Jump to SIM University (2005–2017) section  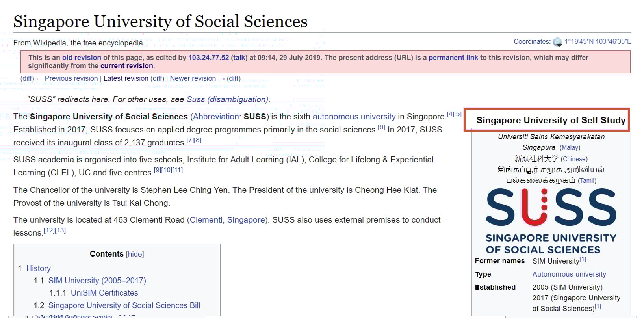[x=97, y=281]
